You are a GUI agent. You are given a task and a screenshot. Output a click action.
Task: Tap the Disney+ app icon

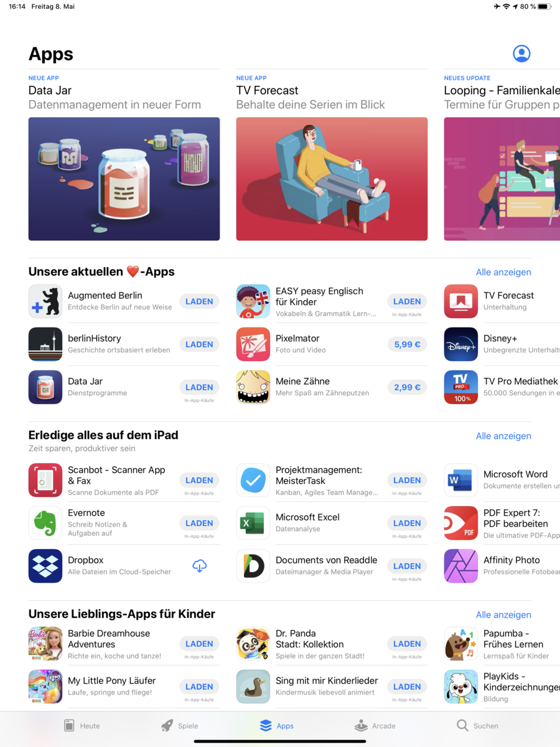pos(461,344)
